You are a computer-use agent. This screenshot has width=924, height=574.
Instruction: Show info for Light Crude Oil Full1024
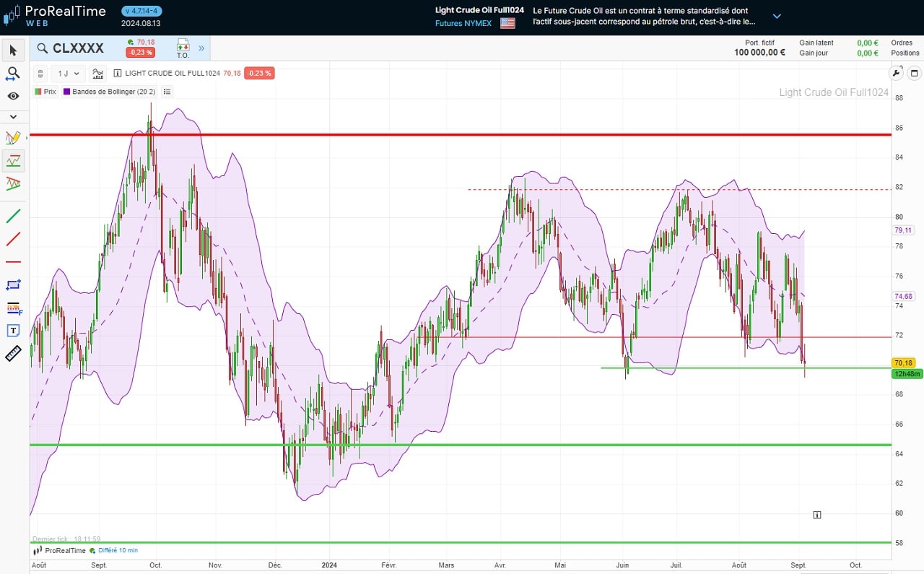(118, 73)
